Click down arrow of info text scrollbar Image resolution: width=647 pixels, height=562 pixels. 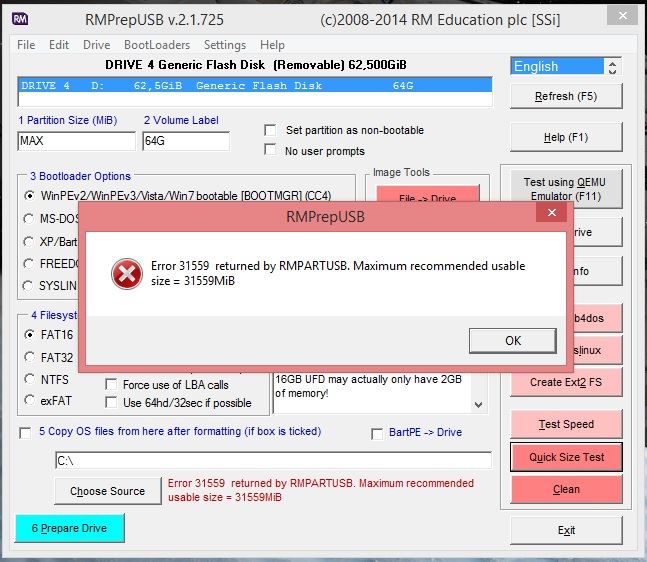[478, 405]
